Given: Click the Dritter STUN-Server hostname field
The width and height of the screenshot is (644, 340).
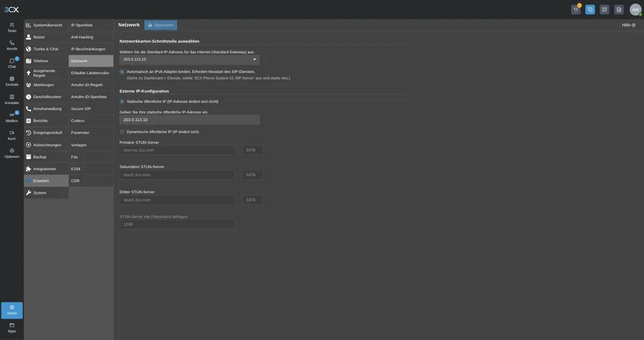Looking at the screenshot, I should coord(177,200).
